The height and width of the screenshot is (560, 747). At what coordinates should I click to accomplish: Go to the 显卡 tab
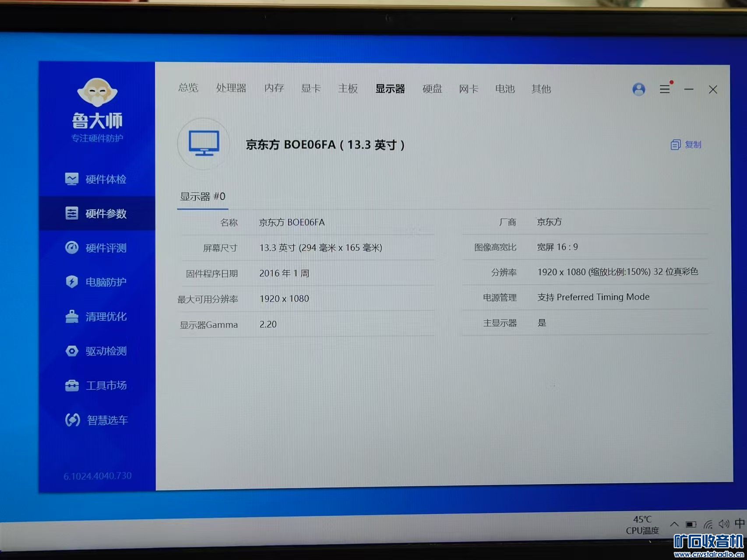[x=311, y=88]
